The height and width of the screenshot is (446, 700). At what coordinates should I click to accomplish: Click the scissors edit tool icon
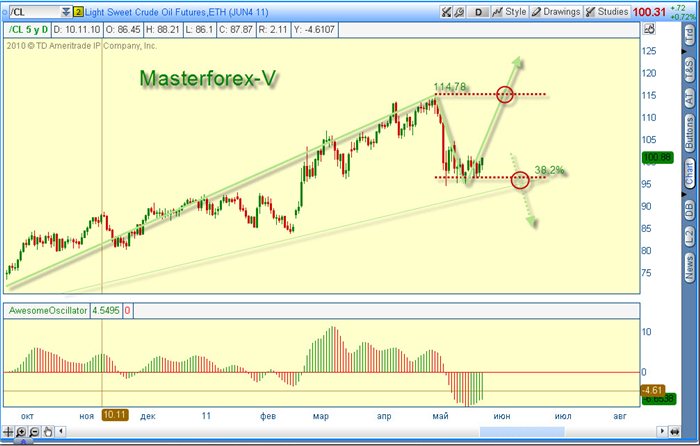[x=446, y=12]
